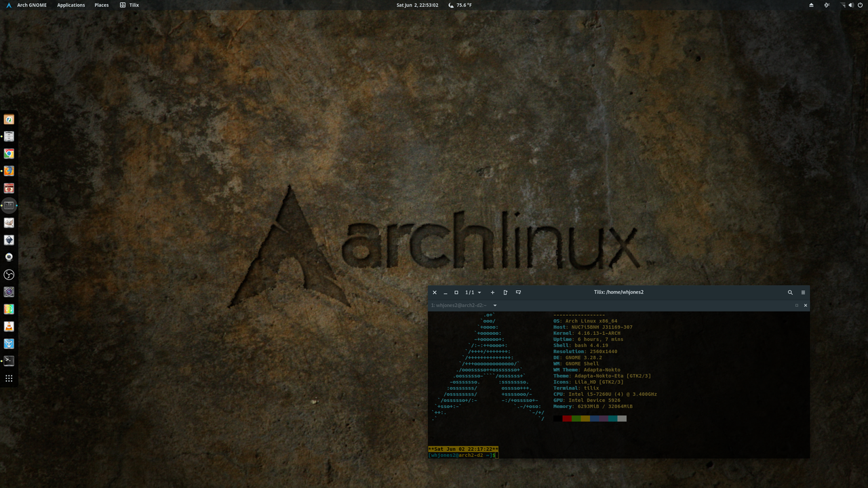Click the 'Uptime: 6 hours, 7 mins' line

(x=588, y=340)
